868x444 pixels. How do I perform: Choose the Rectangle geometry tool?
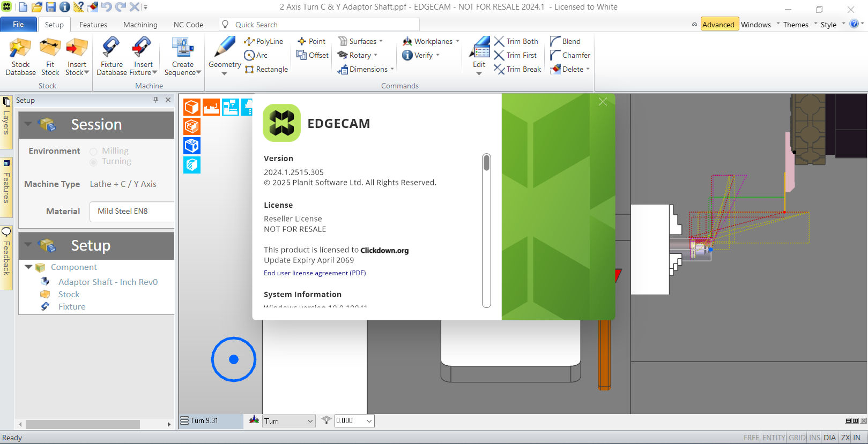tap(266, 69)
